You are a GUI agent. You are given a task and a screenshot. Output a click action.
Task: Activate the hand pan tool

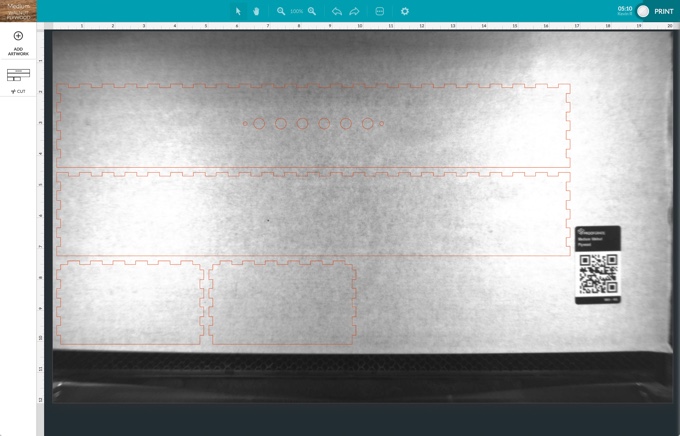tap(256, 11)
